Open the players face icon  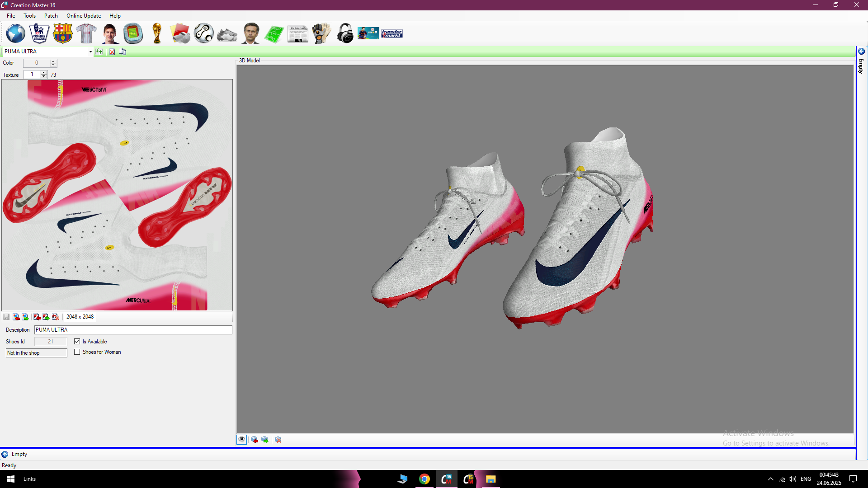click(110, 33)
